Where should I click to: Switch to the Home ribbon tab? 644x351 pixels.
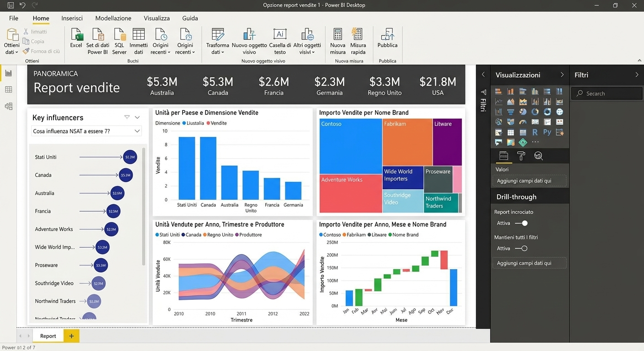[x=41, y=18]
